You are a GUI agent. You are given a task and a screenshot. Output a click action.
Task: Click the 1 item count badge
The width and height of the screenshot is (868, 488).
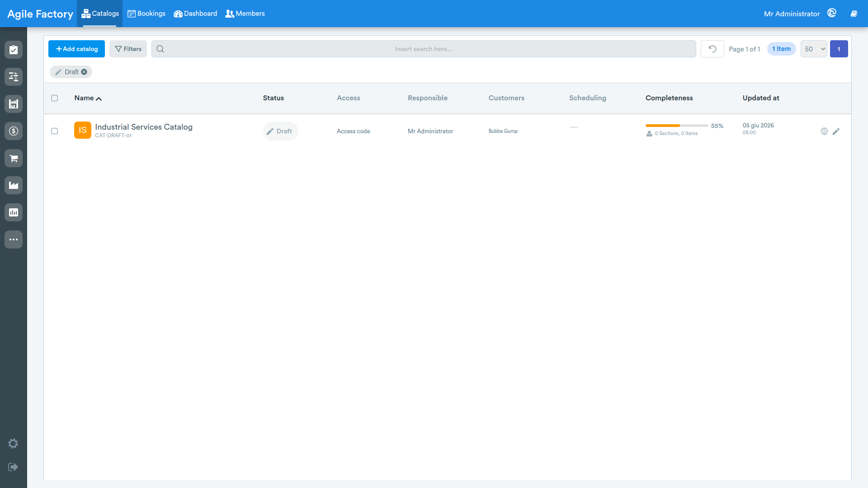781,49
